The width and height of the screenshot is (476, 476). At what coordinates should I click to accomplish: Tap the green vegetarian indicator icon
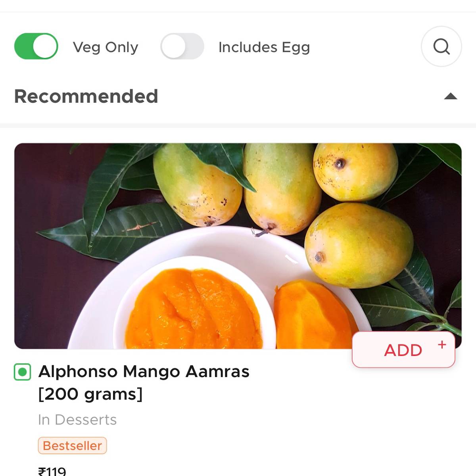(23, 372)
